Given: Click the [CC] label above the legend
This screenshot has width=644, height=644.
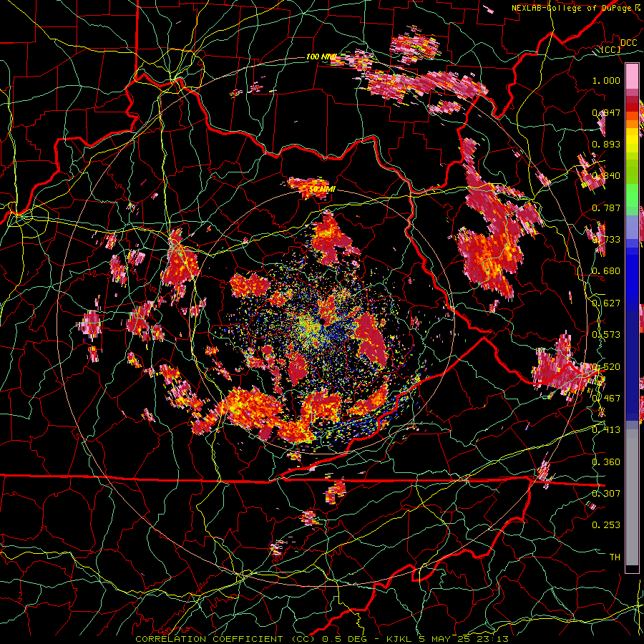Looking at the screenshot, I should point(610,49).
